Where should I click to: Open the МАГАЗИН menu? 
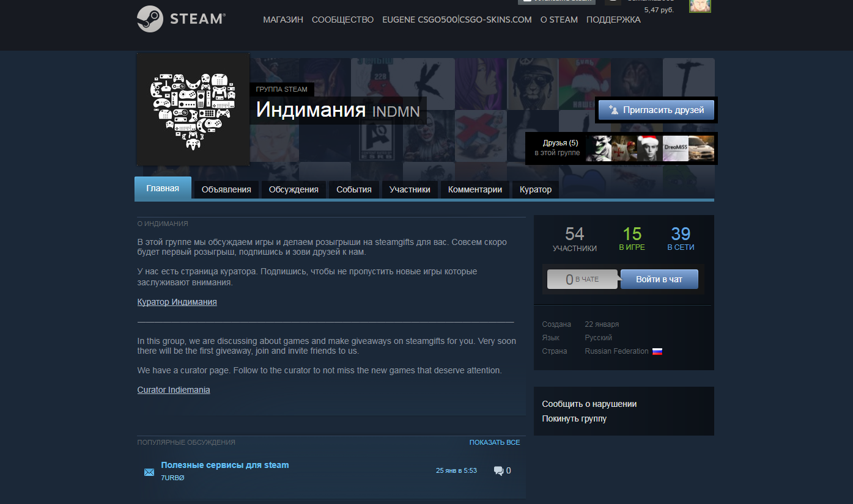(283, 20)
